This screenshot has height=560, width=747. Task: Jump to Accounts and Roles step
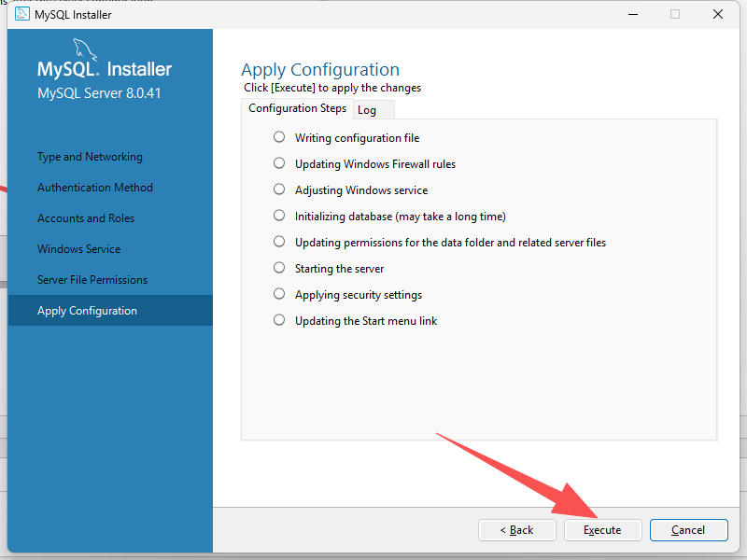[86, 218]
